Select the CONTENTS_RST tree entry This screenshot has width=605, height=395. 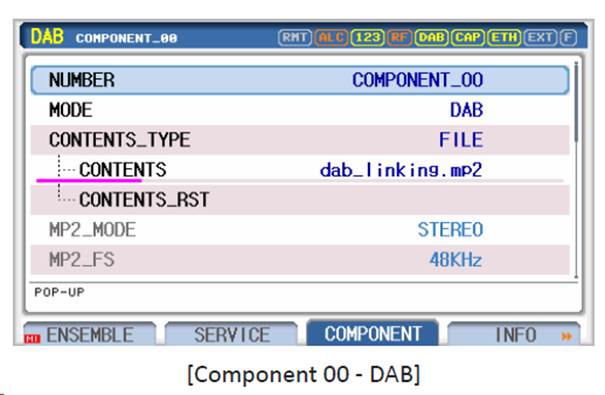(x=300, y=200)
